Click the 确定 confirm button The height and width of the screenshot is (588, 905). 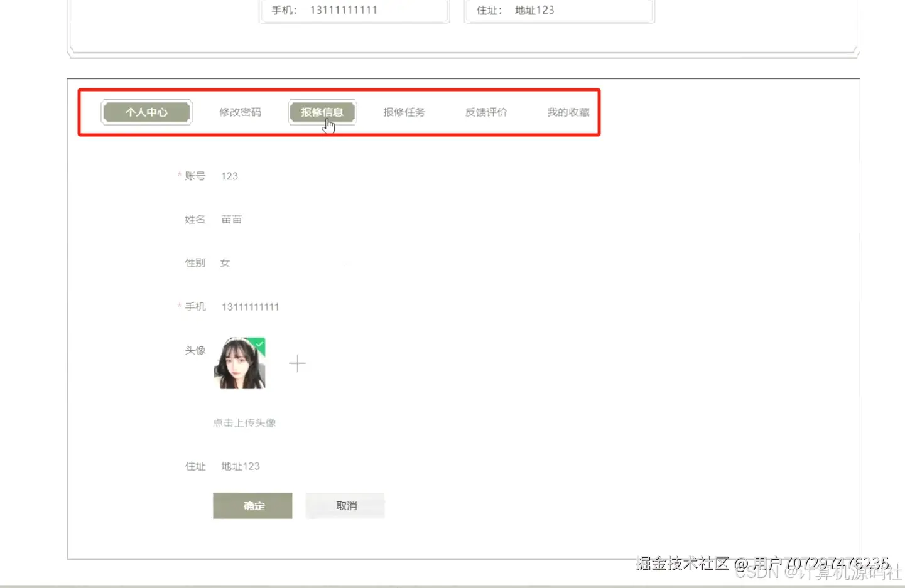[252, 505]
